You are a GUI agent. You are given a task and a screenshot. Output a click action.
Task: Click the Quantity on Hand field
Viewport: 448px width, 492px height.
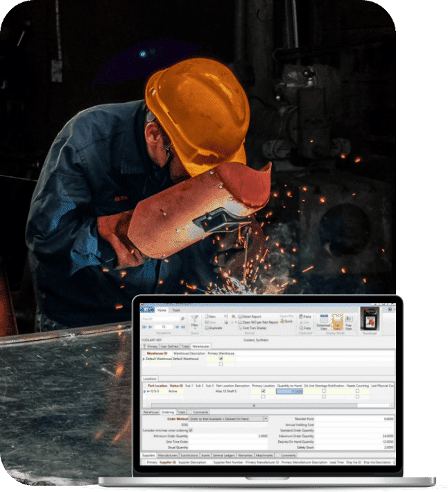[x=290, y=391]
